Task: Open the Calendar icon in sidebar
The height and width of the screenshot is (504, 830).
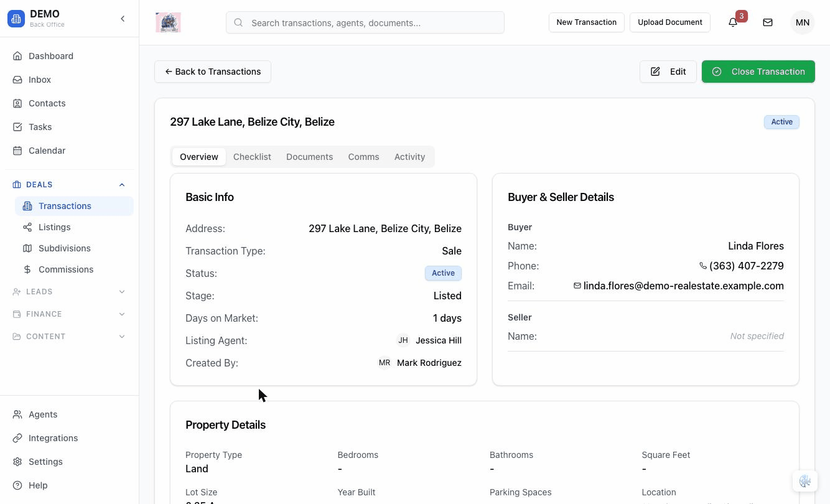Action: tap(17, 151)
